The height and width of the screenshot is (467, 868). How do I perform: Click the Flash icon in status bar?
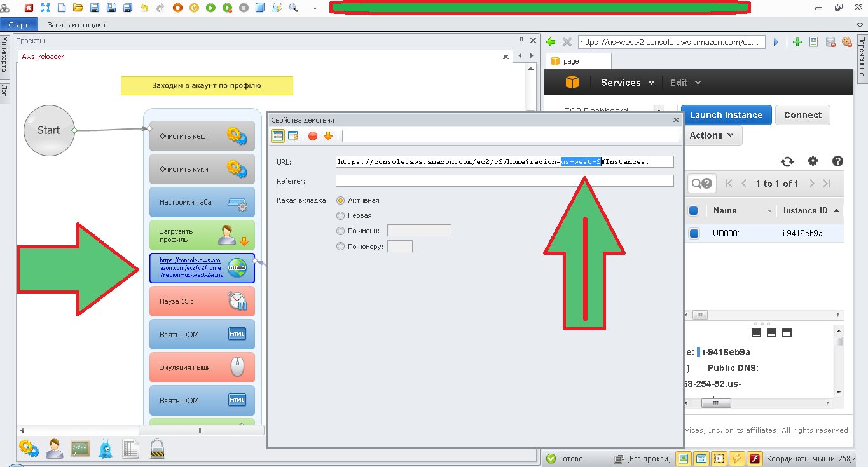pyautogui.click(x=754, y=458)
